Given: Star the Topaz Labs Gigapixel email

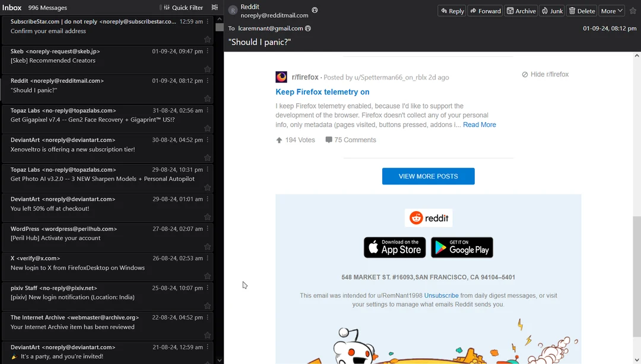Looking at the screenshot, I should [207, 127].
